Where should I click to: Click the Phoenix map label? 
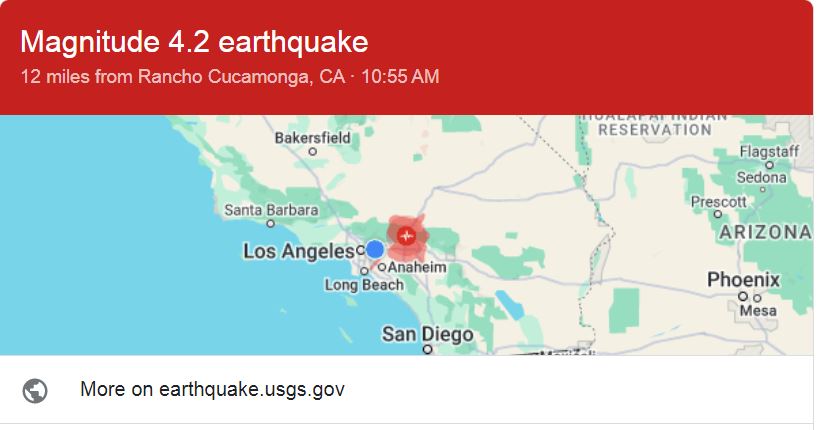[x=743, y=280]
